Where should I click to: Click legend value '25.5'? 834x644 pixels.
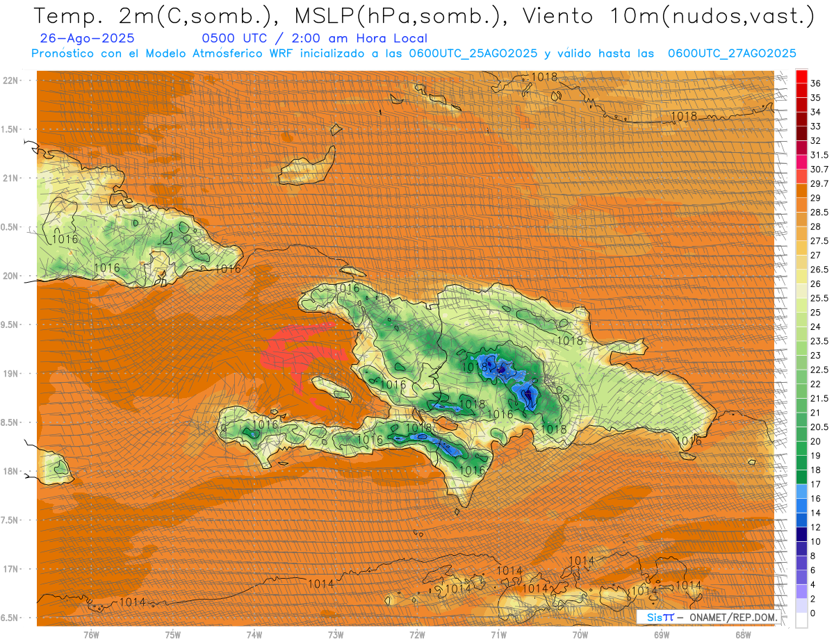[819, 299]
